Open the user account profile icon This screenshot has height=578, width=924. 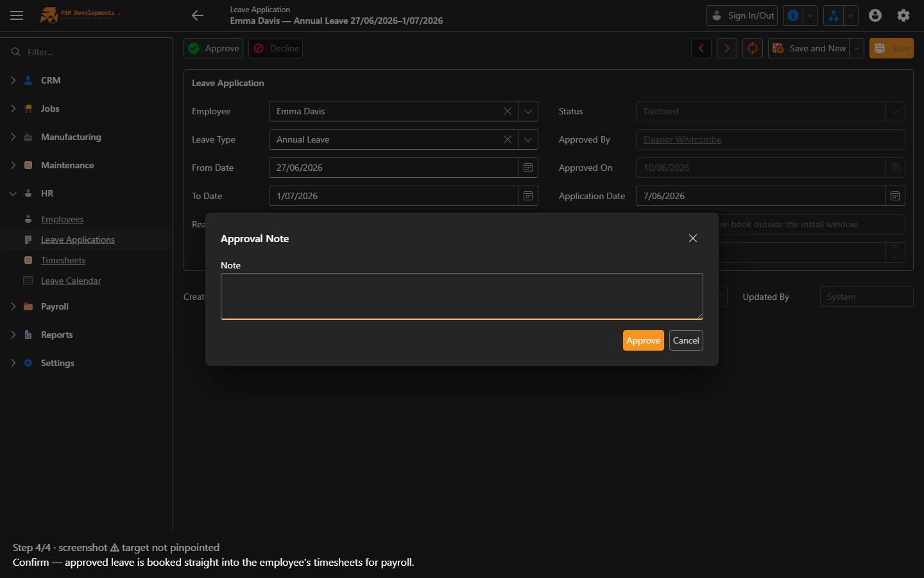click(x=875, y=15)
